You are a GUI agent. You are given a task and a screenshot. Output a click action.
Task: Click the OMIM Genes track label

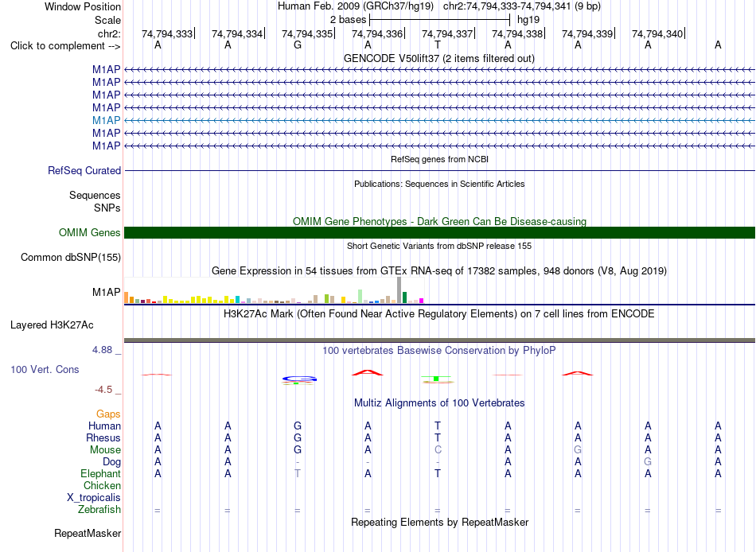click(x=90, y=233)
